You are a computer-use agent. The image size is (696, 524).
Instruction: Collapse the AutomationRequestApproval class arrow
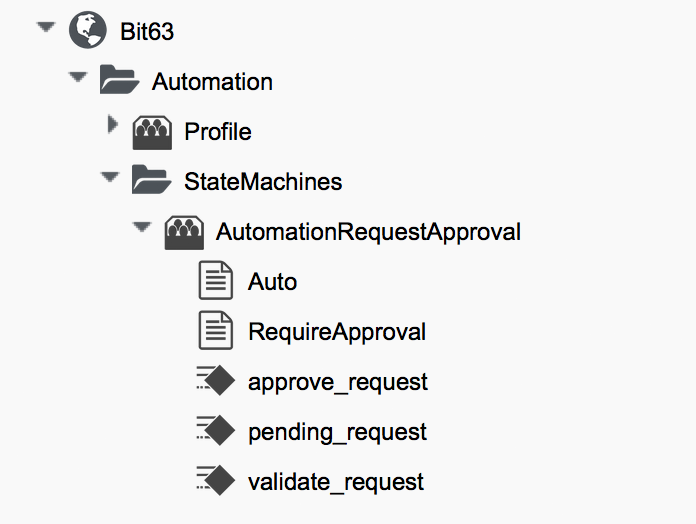click(143, 228)
